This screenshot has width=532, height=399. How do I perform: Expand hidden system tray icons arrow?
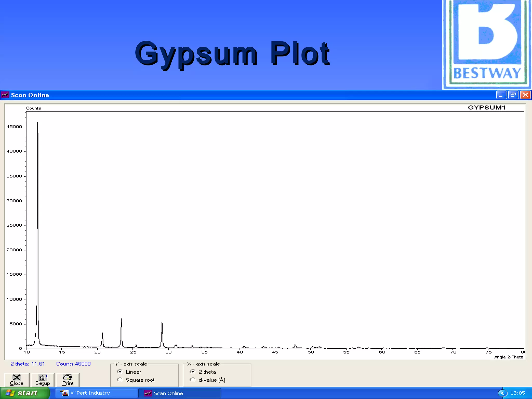click(502, 393)
